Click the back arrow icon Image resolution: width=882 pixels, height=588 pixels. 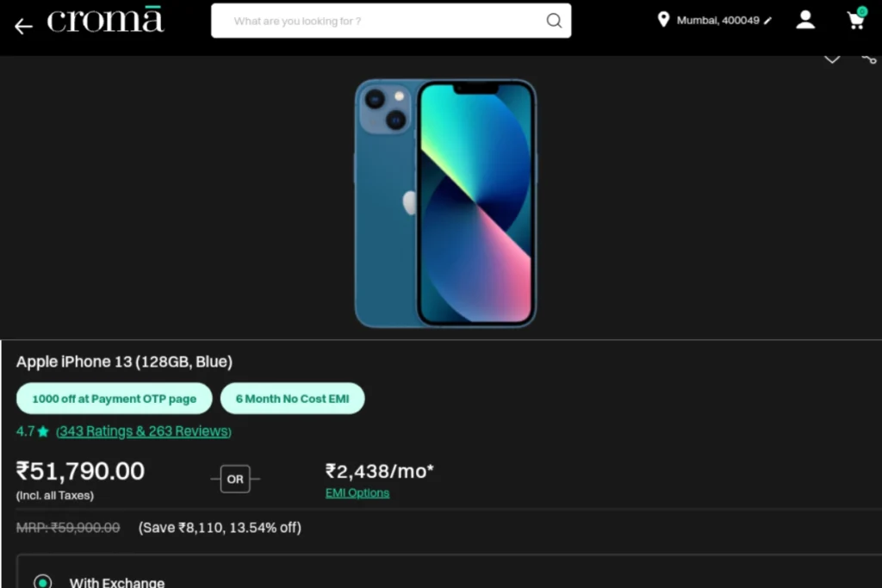(x=23, y=27)
